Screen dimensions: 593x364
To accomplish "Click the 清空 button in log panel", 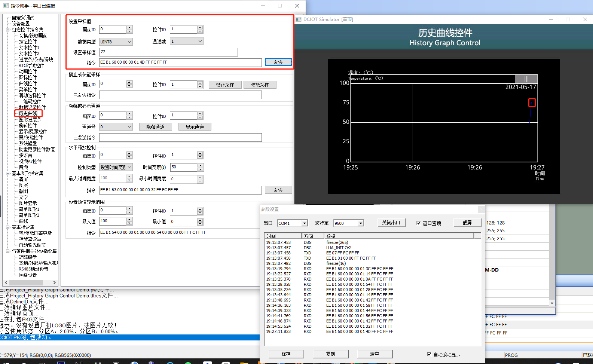I will point(375,354).
